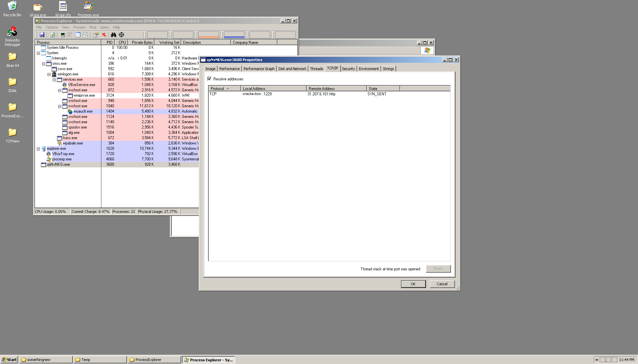Collapse the svchost.exe PID 1040 node
The height and width of the screenshot is (364, 638).
[59, 106]
